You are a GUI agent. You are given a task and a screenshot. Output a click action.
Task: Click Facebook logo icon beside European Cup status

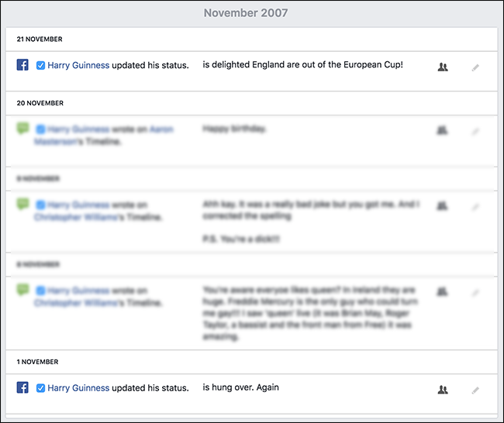[22, 66]
